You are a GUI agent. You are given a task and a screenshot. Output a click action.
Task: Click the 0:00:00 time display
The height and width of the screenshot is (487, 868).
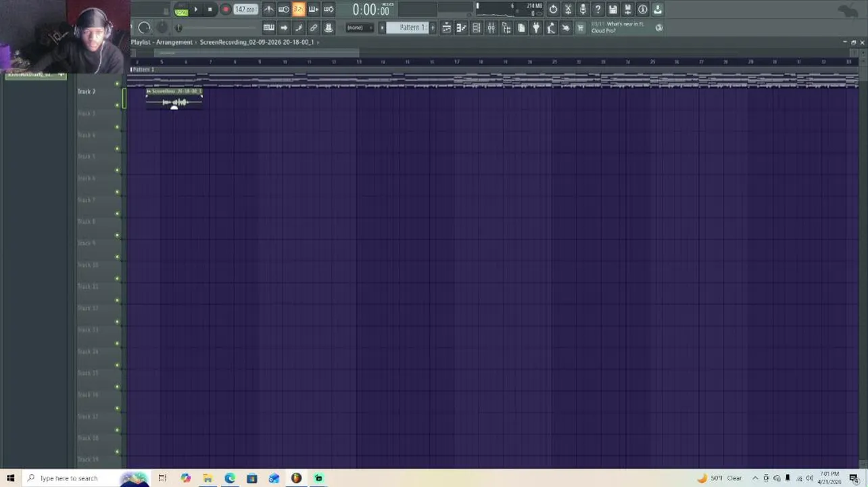tap(371, 9)
